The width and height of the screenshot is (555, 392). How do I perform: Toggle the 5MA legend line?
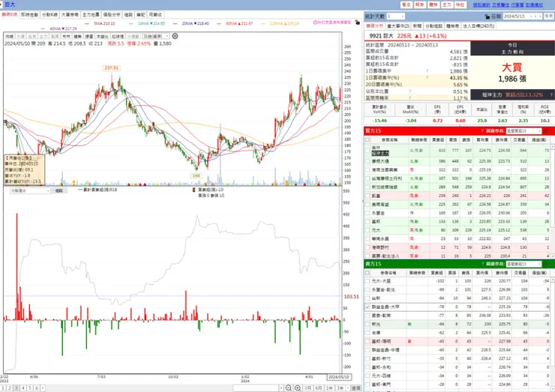[100, 23]
